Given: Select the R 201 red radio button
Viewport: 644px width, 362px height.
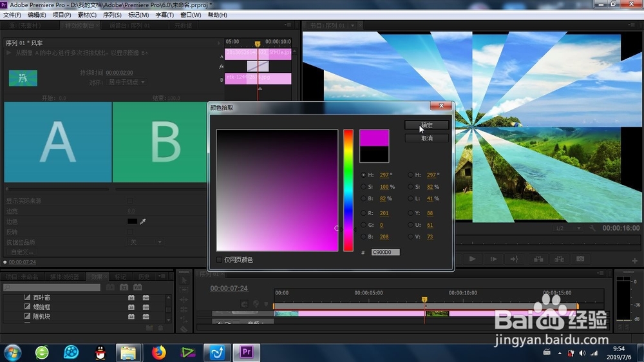Looking at the screenshot, I should pyautogui.click(x=363, y=213).
